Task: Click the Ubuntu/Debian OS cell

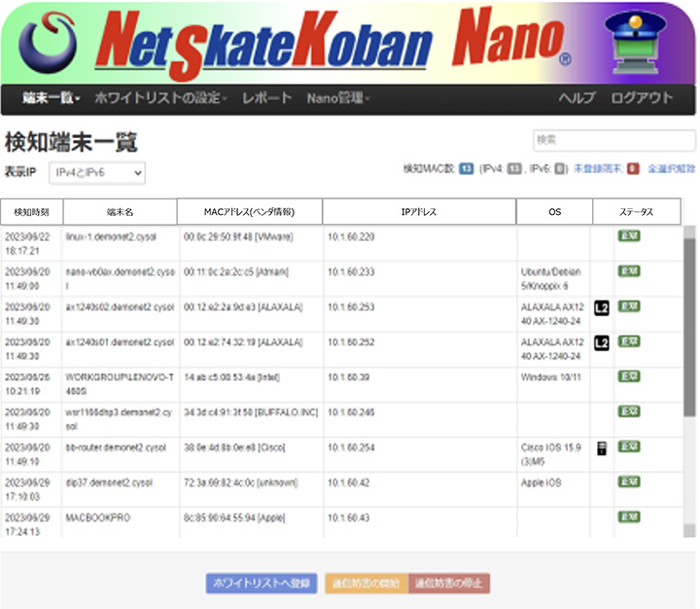Action: pyautogui.click(x=551, y=278)
